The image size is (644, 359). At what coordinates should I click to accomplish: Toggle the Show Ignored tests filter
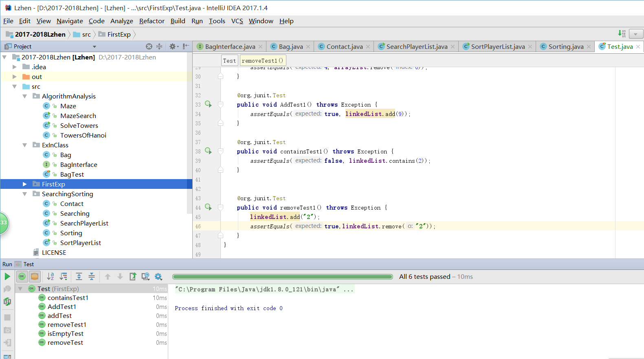(x=35, y=277)
